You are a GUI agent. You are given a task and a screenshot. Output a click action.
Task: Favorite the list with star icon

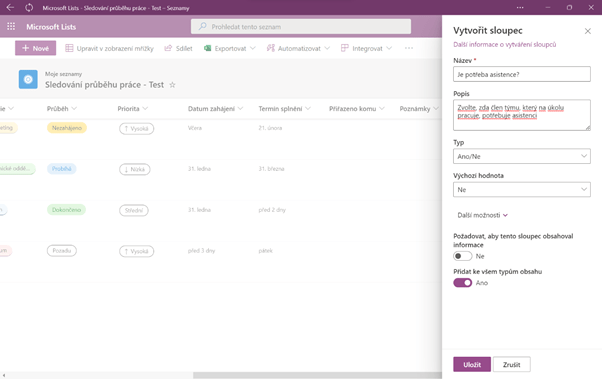[172, 85]
